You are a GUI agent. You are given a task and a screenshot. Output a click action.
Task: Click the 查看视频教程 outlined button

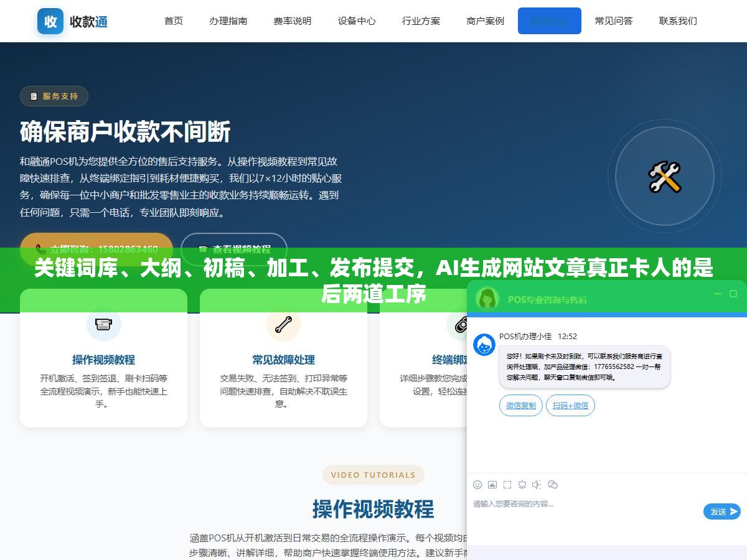tap(234, 249)
